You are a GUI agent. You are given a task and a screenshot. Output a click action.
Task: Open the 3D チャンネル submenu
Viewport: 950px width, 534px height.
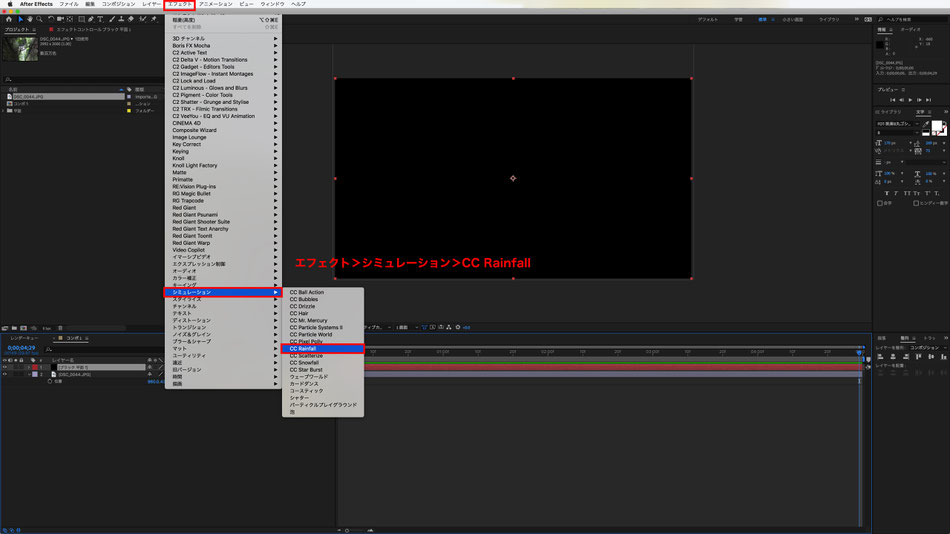tap(224, 38)
